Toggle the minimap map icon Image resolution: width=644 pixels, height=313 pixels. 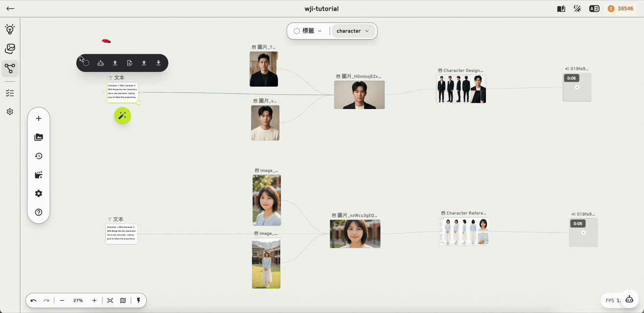point(123,301)
